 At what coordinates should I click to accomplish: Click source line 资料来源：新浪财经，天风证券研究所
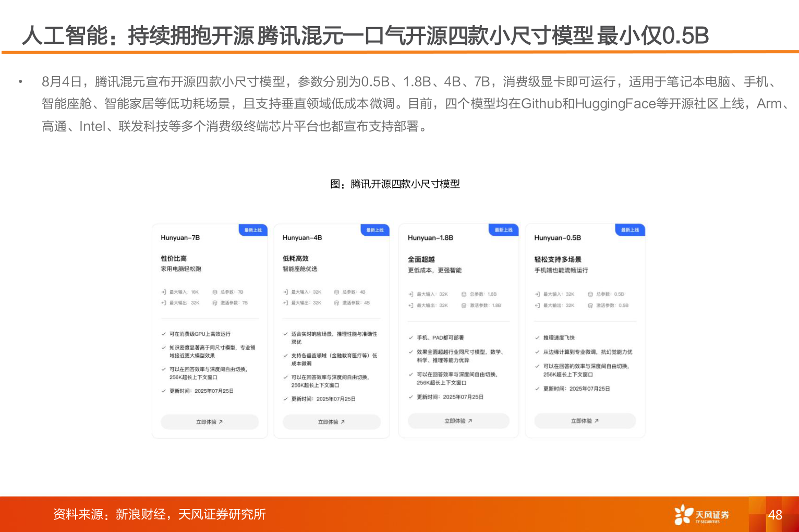coord(160,515)
